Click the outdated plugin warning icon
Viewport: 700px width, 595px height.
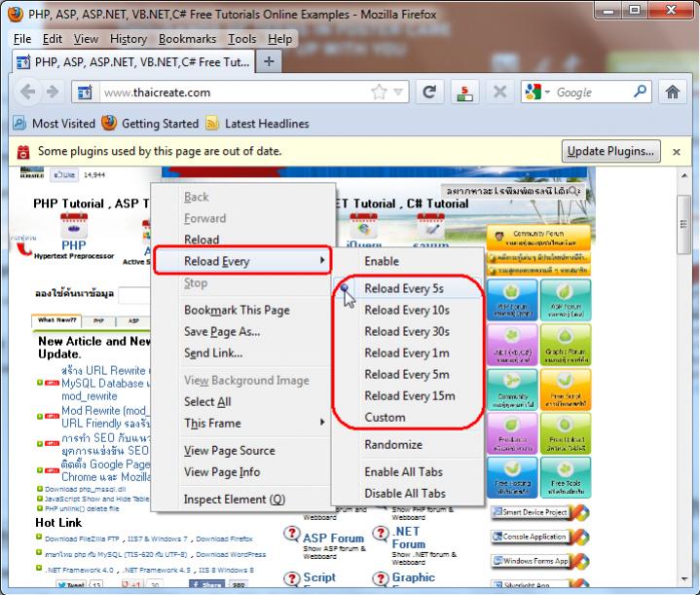click(x=22, y=152)
